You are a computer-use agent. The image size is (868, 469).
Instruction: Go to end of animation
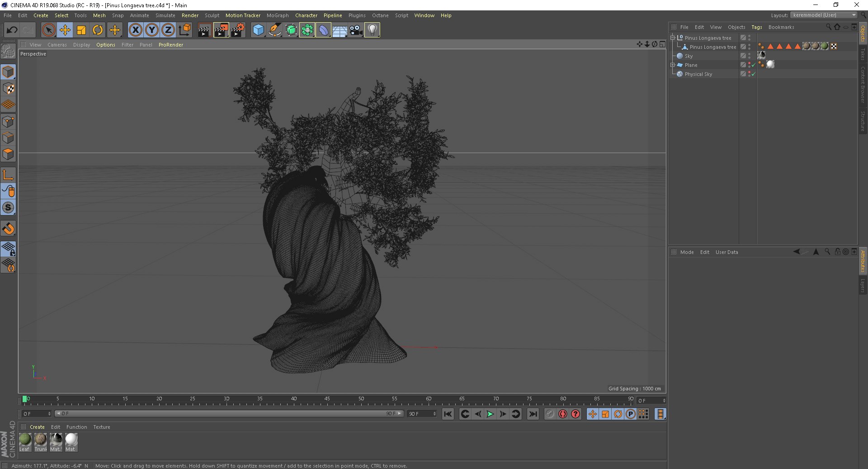[533, 414]
